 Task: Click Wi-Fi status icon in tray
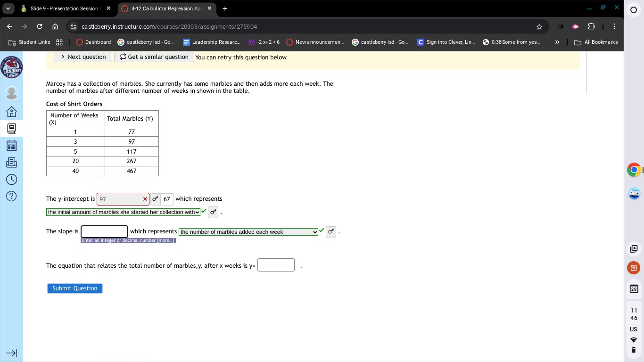coord(634,340)
